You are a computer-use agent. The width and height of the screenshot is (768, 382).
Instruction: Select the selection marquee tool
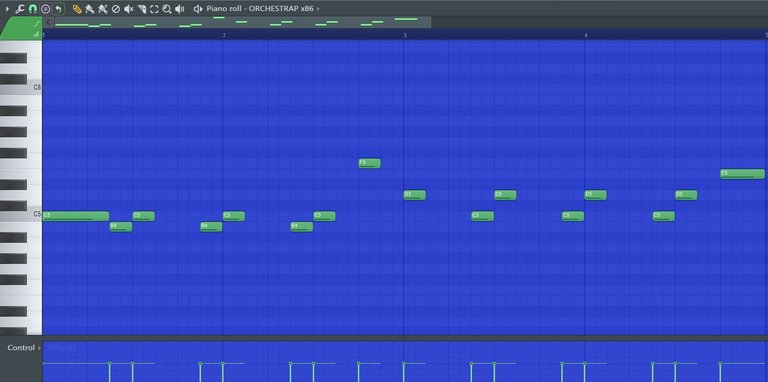[154, 9]
